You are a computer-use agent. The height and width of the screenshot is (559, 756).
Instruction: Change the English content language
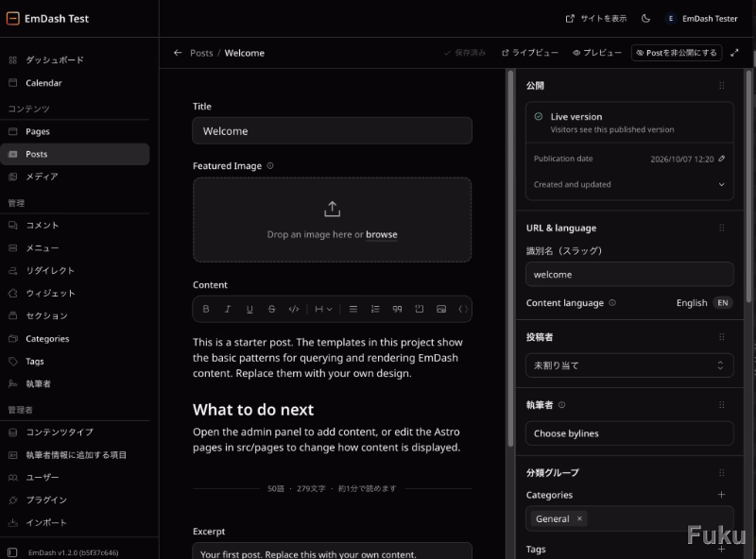click(x=704, y=302)
